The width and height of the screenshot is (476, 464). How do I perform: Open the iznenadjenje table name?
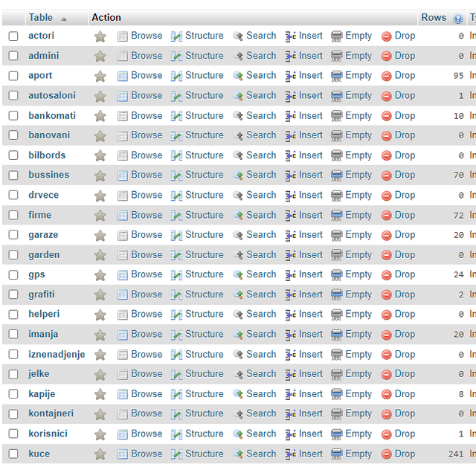pyautogui.click(x=57, y=355)
